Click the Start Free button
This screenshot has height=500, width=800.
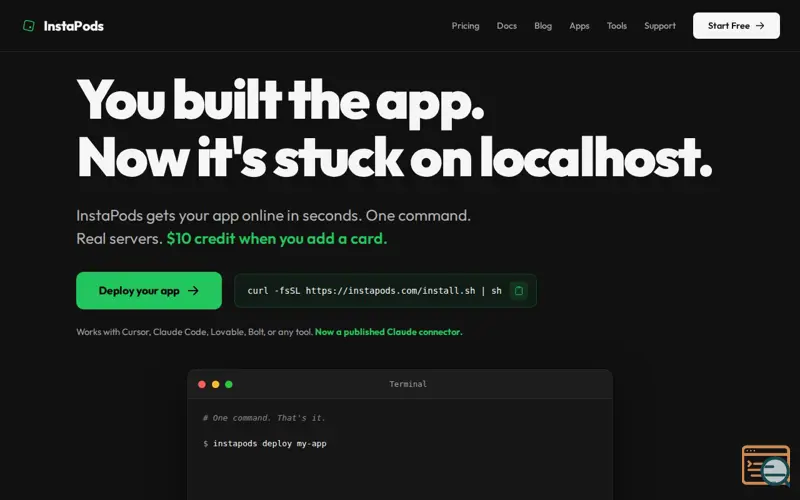[736, 26]
